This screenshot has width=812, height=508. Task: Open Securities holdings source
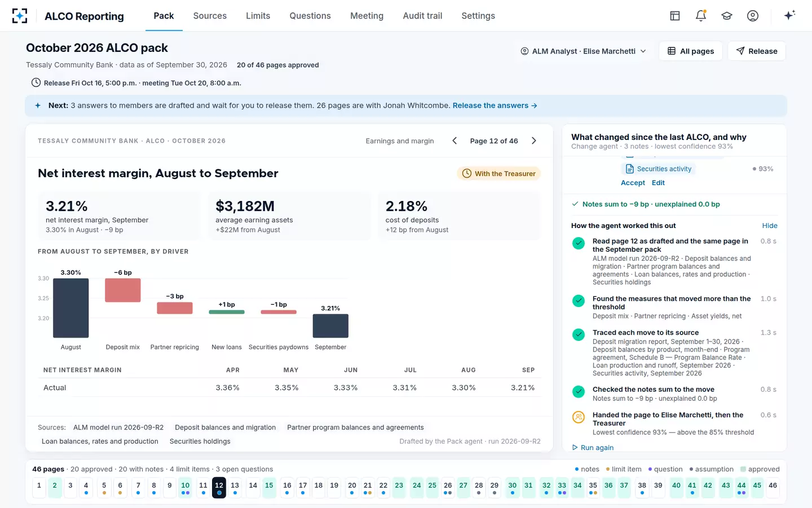pyautogui.click(x=200, y=441)
